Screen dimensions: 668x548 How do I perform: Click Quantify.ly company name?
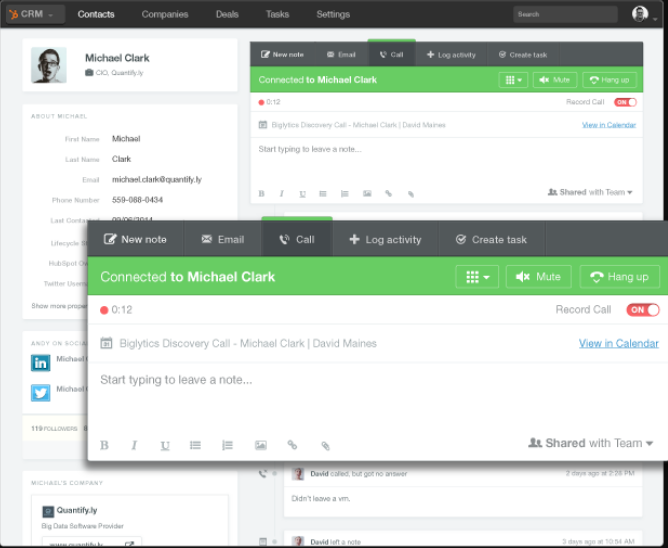(x=77, y=511)
